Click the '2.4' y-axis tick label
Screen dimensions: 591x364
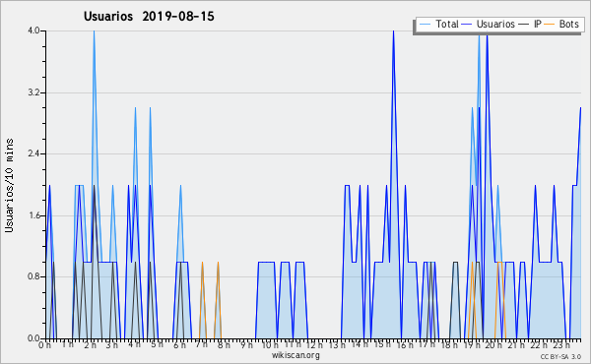pyautogui.click(x=33, y=153)
